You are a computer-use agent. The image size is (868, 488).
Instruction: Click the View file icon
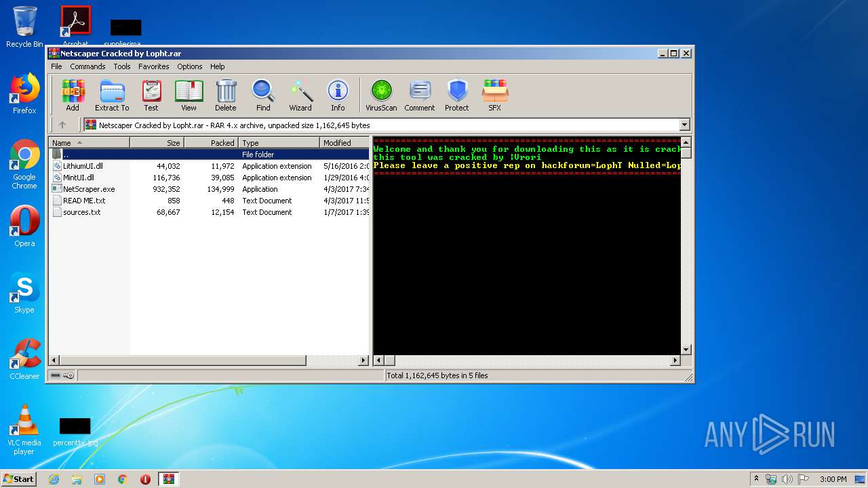[189, 95]
